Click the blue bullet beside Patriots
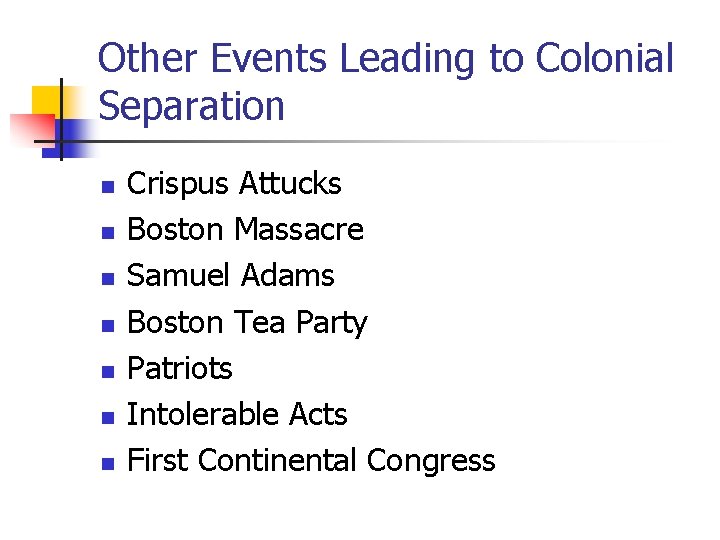 tap(108, 371)
